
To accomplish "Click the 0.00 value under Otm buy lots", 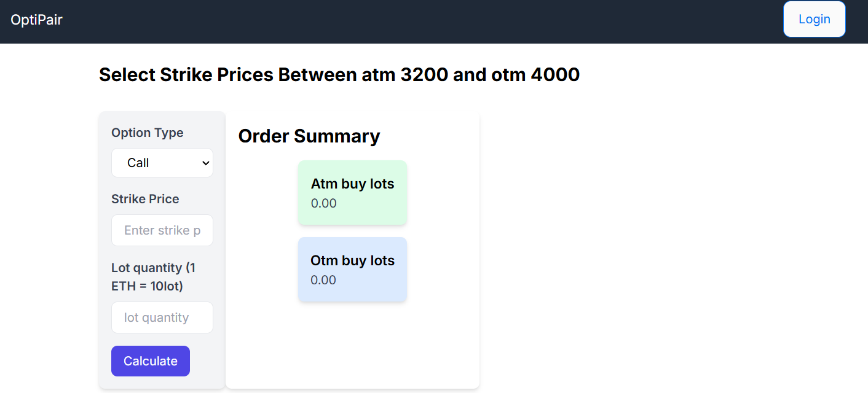I will pyautogui.click(x=323, y=280).
